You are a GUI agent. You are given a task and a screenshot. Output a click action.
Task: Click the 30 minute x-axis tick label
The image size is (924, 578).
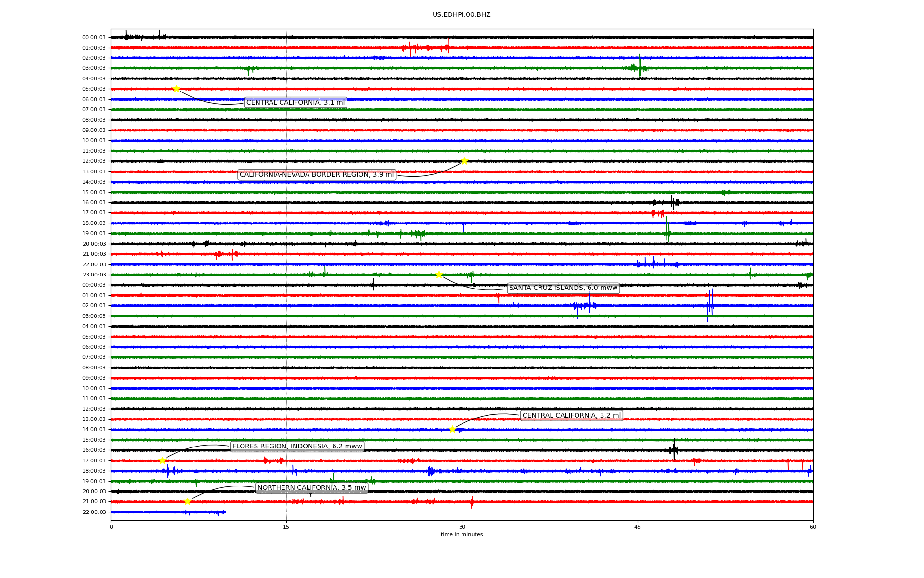462,527
